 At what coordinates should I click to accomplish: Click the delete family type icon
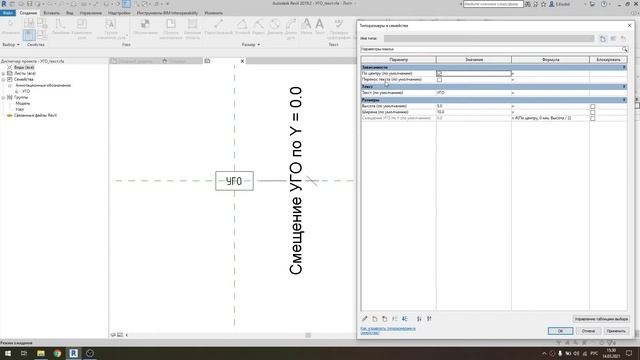[623, 38]
